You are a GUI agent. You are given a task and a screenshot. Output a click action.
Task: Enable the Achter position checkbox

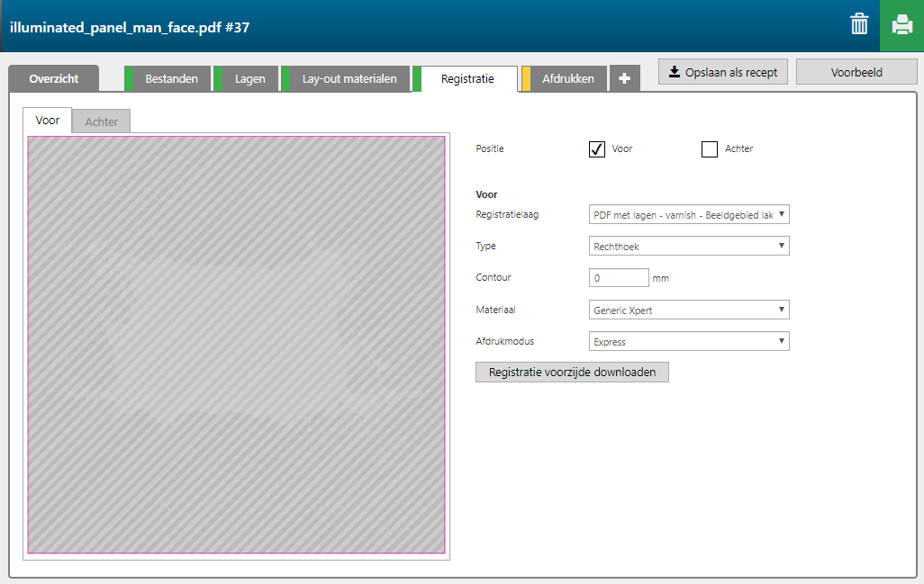point(710,149)
